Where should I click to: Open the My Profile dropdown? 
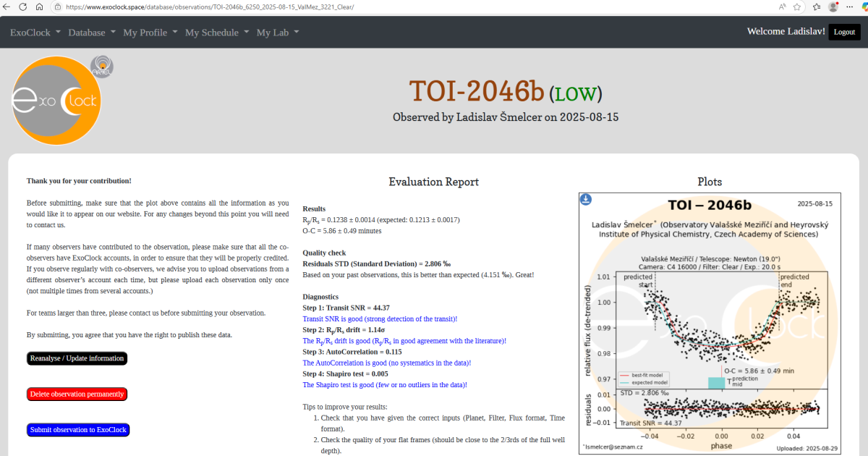[150, 33]
